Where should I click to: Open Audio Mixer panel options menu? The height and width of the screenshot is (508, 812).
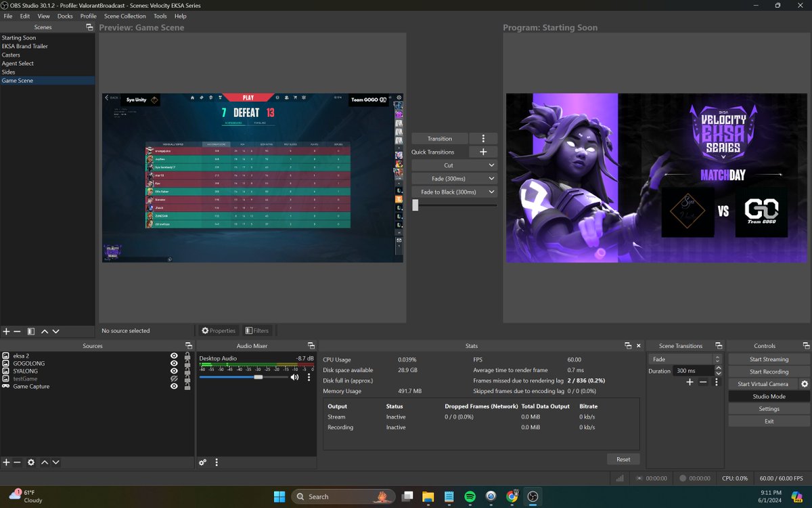pos(217,462)
